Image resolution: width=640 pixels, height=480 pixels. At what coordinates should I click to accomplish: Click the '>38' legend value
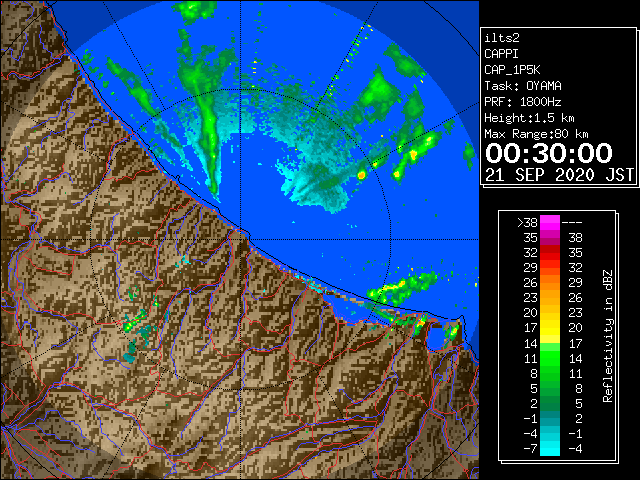click(527, 222)
